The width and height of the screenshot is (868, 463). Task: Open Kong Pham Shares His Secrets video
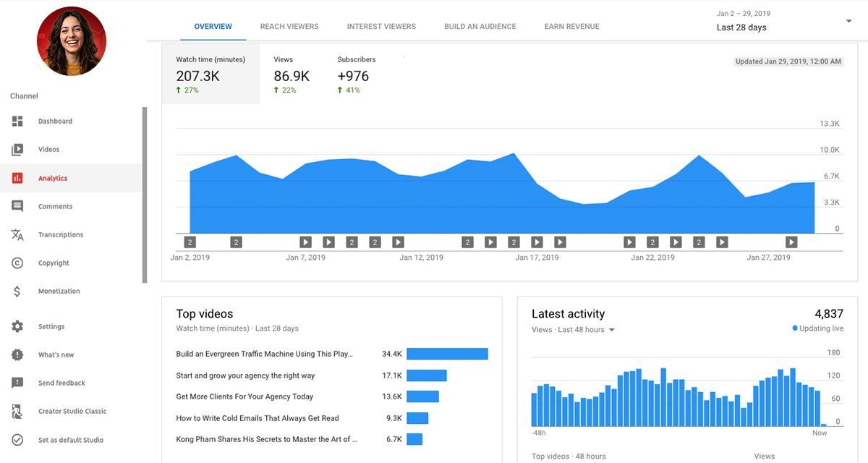pyautogui.click(x=267, y=439)
